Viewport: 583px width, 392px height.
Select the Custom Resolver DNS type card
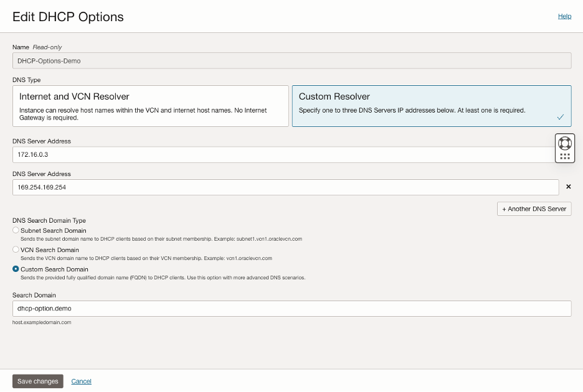click(x=431, y=106)
